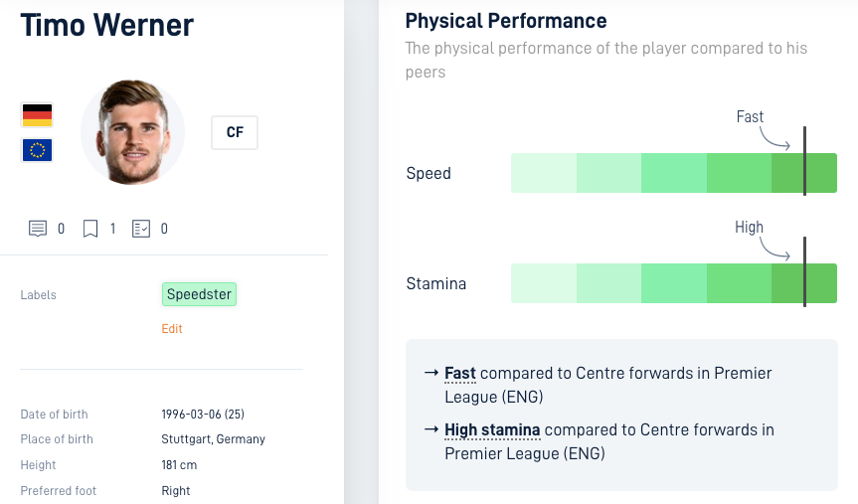
Task: Click the bookmark icon
Action: coord(90,229)
